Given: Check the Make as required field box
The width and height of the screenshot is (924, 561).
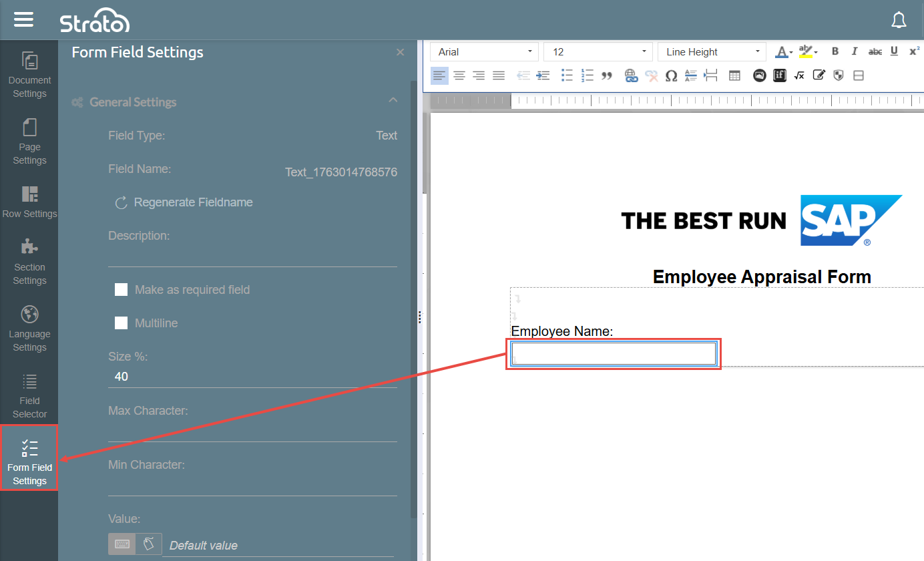Looking at the screenshot, I should point(122,290).
